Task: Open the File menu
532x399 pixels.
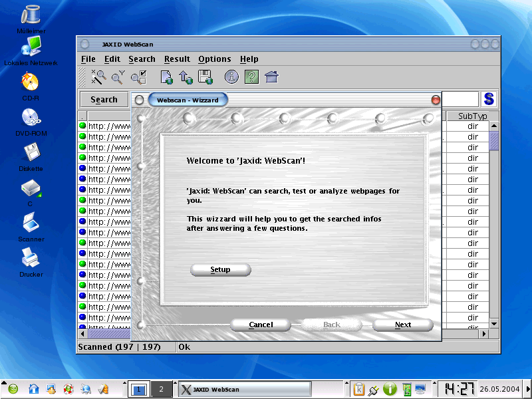Action: point(88,59)
